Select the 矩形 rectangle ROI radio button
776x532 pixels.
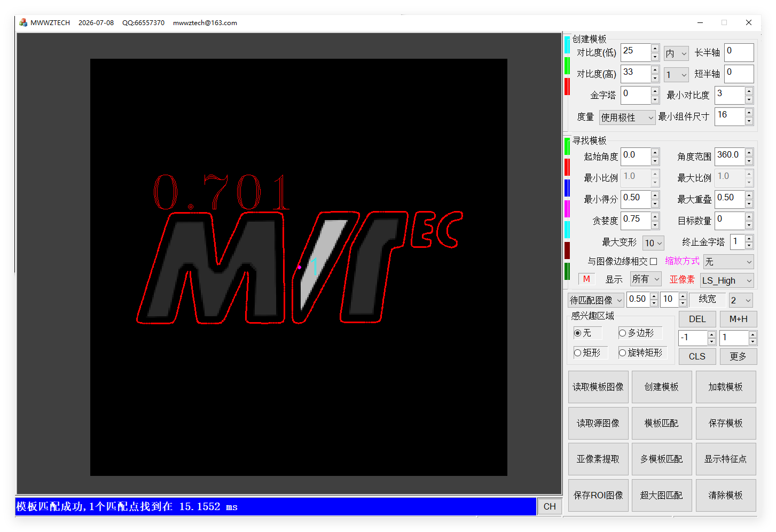coord(577,353)
